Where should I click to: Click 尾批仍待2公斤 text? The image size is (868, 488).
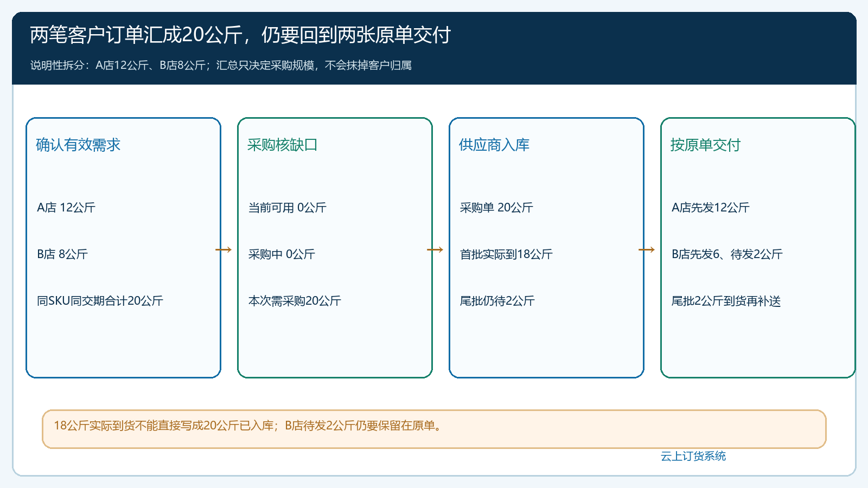click(497, 301)
